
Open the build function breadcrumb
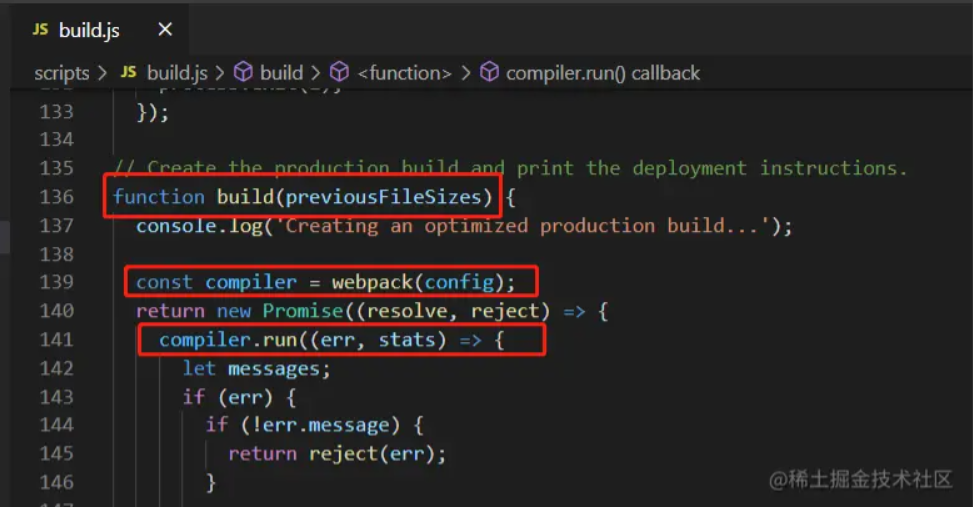(x=281, y=73)
